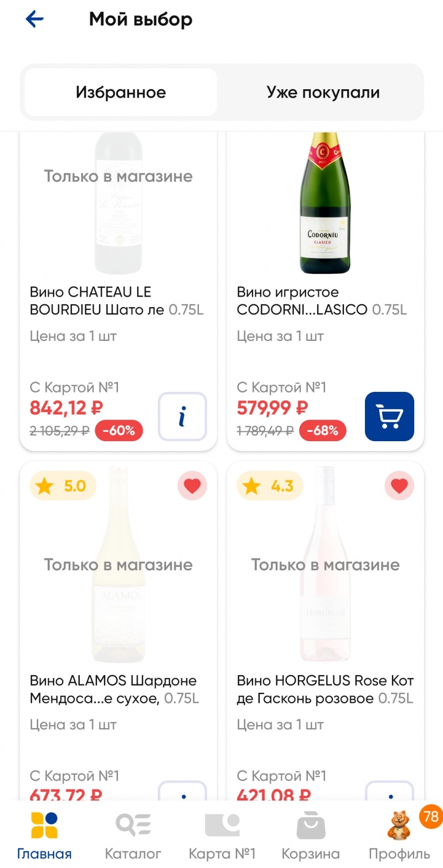This screenshot has height=868, width=443.
Task: Add Codorniu sparkling wine to cart
Action: (389, 416)
